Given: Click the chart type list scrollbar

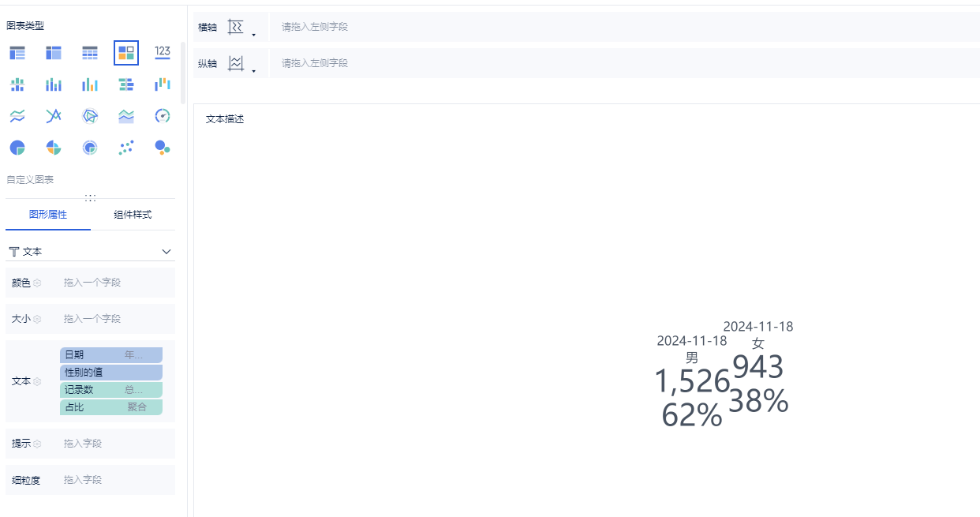Looking at the screenshot, I should click(183, 73).
